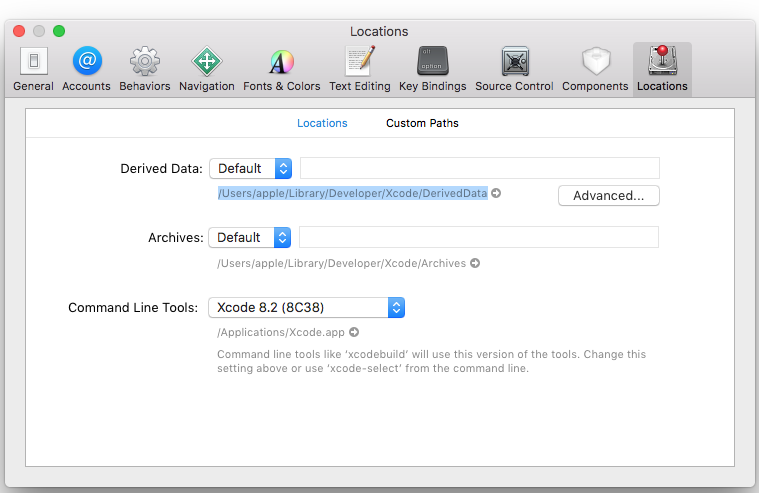759x493 pixels.
Task: Open the Command Line Tools dropdown
Action: [x=306, y=308]
